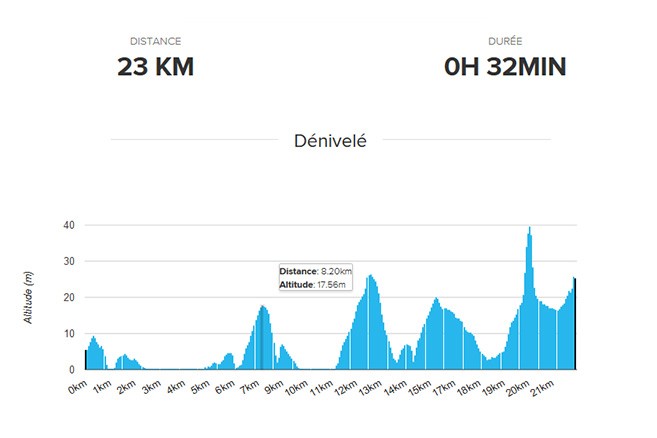The image size is (657, 438).
Task: Click the tooltip Altitude: 17.56m line
Action: pyautogui.click(x=313, y=285)
